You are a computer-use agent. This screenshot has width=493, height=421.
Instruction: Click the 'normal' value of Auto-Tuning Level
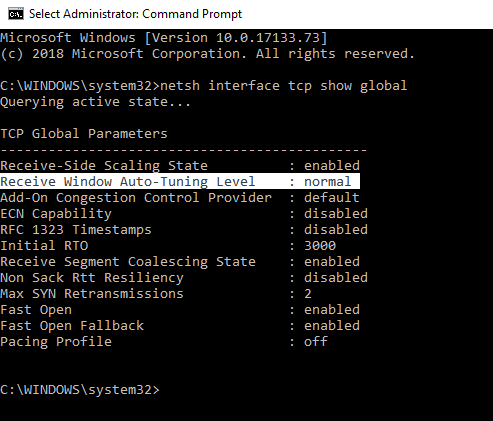(x=327, y=182)
